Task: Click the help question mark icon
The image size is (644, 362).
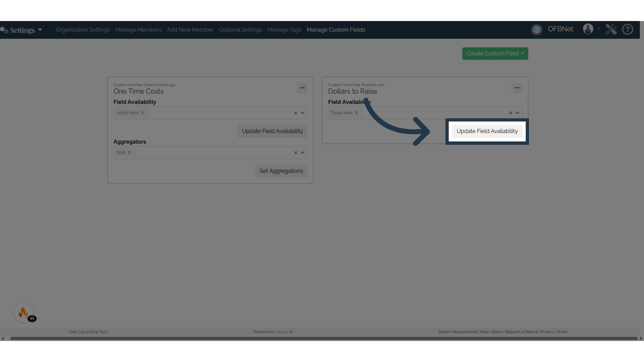Action: [628, 29]
